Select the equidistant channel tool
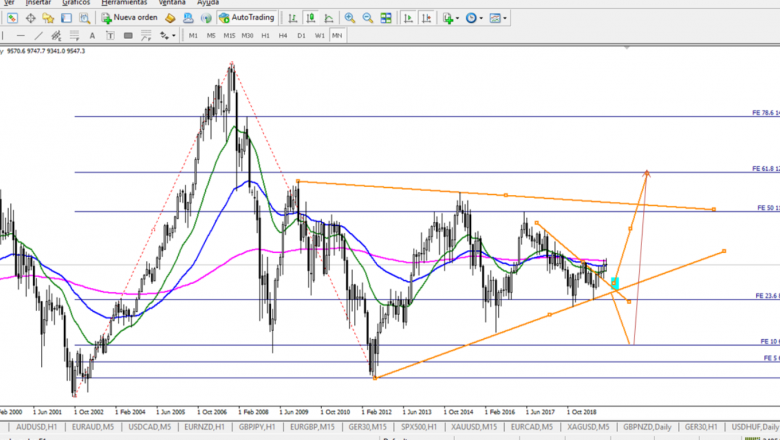The image size is (780, 440). (x=56, y=36)
